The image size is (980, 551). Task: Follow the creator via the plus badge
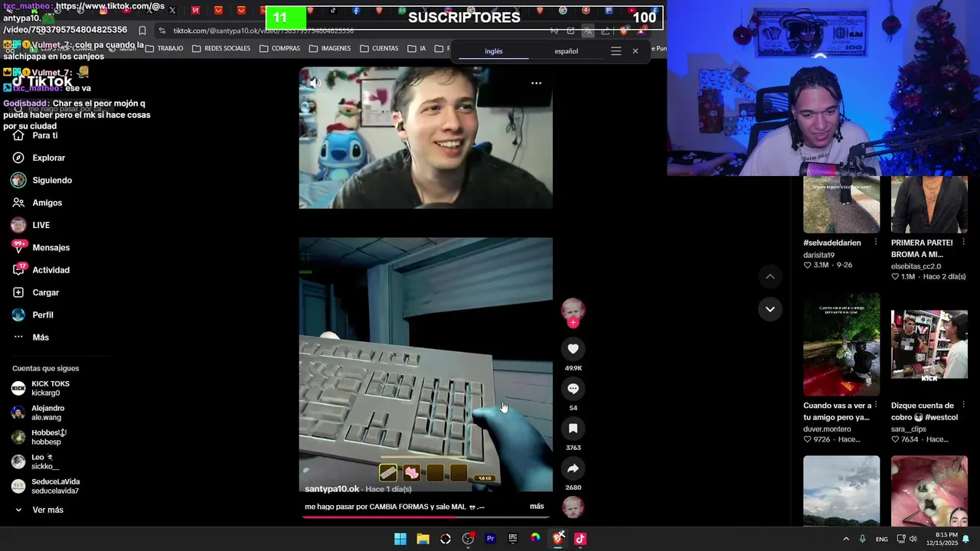click(573, 322)
